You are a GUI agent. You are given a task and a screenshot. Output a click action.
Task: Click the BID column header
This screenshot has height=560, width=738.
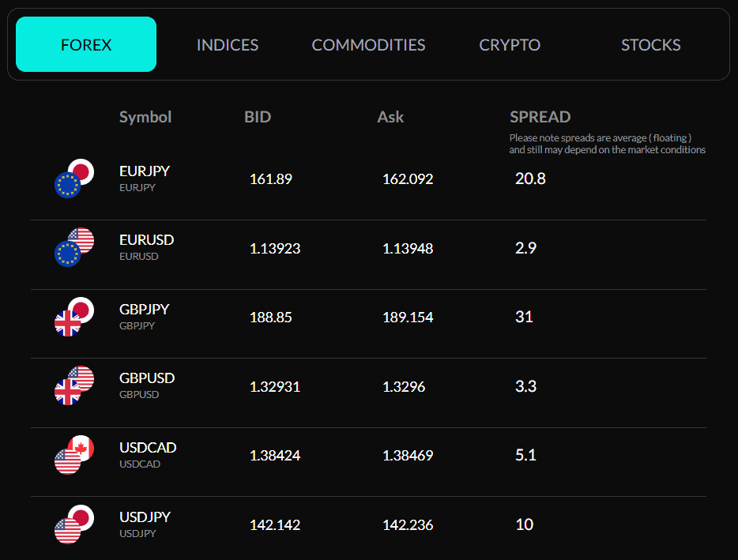[x=258, y=117]
